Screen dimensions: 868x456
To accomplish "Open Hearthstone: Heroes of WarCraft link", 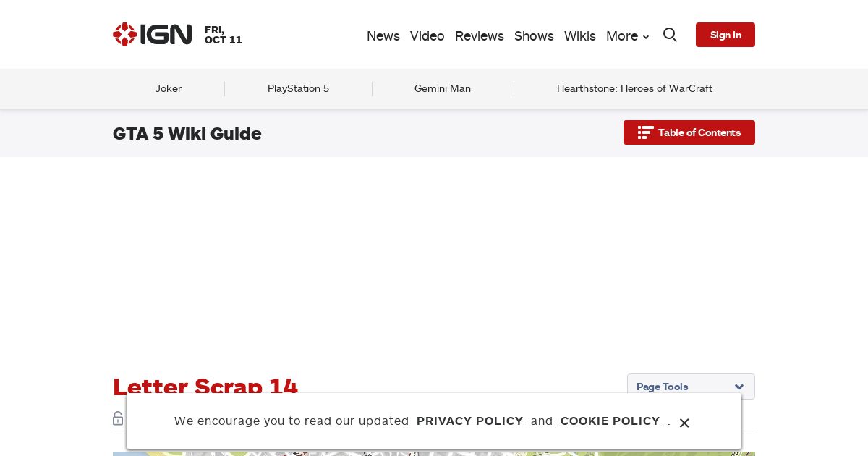I will click(634, 88).
